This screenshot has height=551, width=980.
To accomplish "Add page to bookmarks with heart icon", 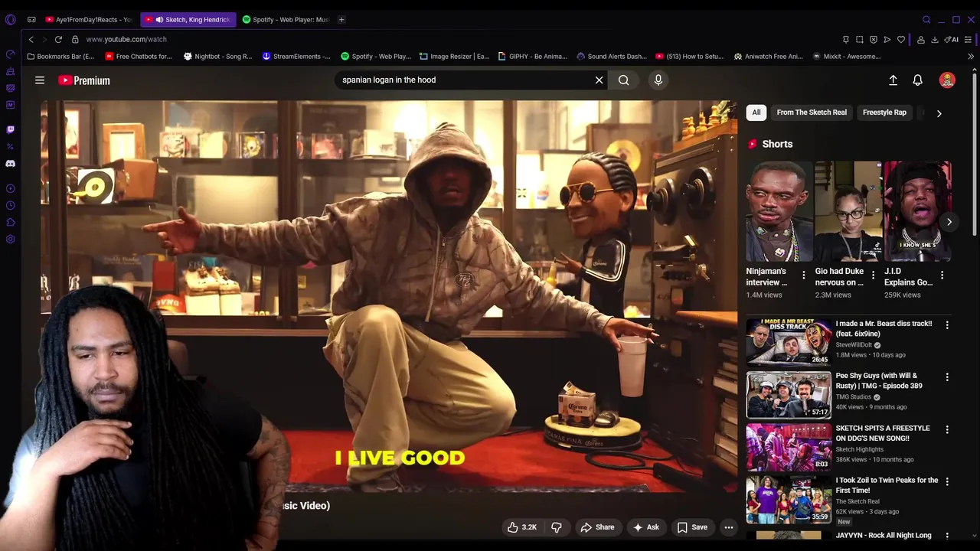I will [x=901, y=39].
